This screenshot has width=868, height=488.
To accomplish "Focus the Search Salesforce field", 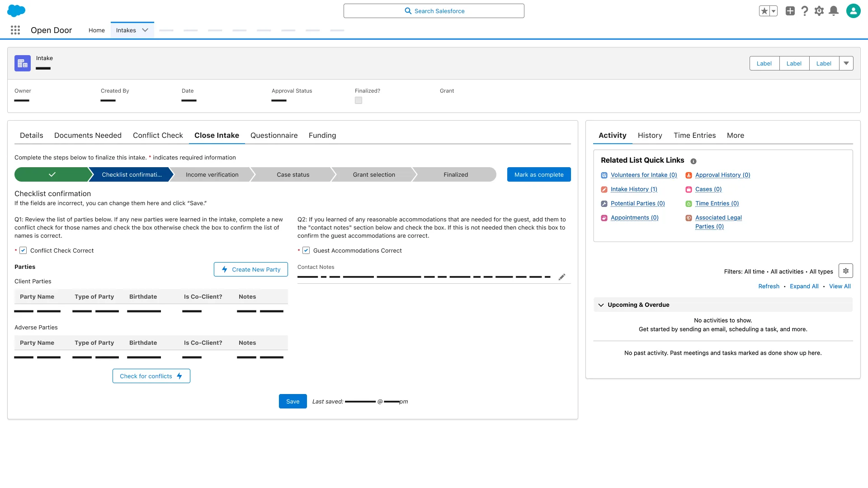I will coord(434,11).
